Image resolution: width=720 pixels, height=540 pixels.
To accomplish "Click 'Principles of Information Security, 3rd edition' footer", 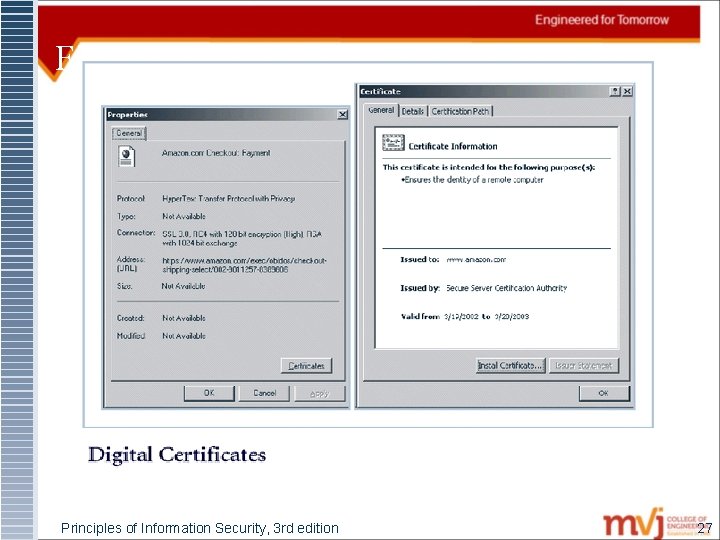I will [x=200, y=528].
